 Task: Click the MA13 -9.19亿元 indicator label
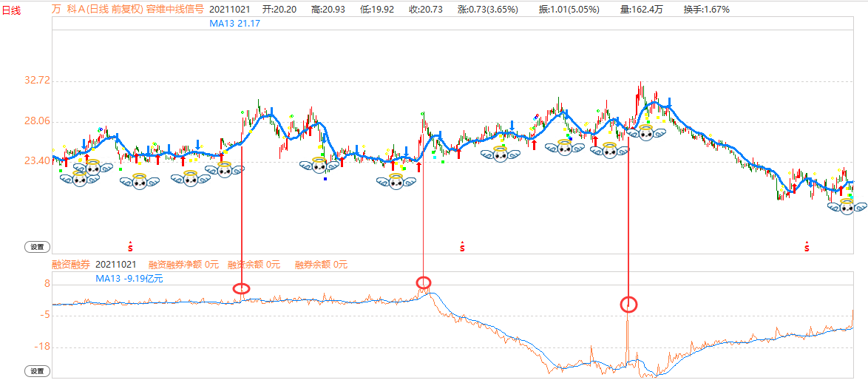pos(129,279)
